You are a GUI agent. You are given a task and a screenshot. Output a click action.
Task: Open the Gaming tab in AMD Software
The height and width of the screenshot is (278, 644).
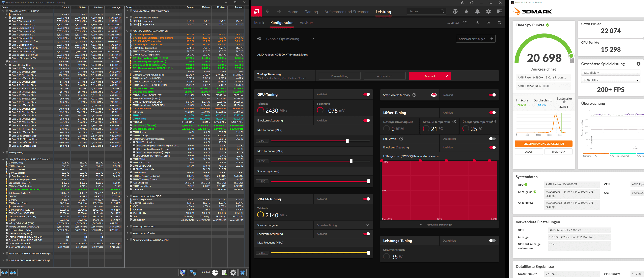(311, 12)
